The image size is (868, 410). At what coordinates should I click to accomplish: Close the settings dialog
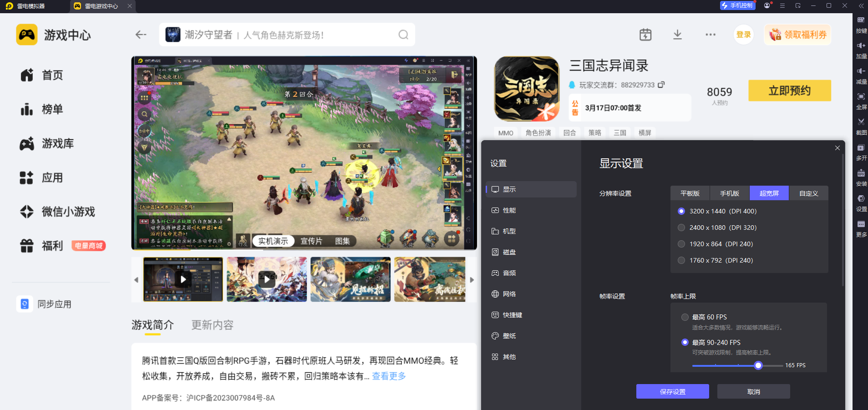(x=838, y=148)
